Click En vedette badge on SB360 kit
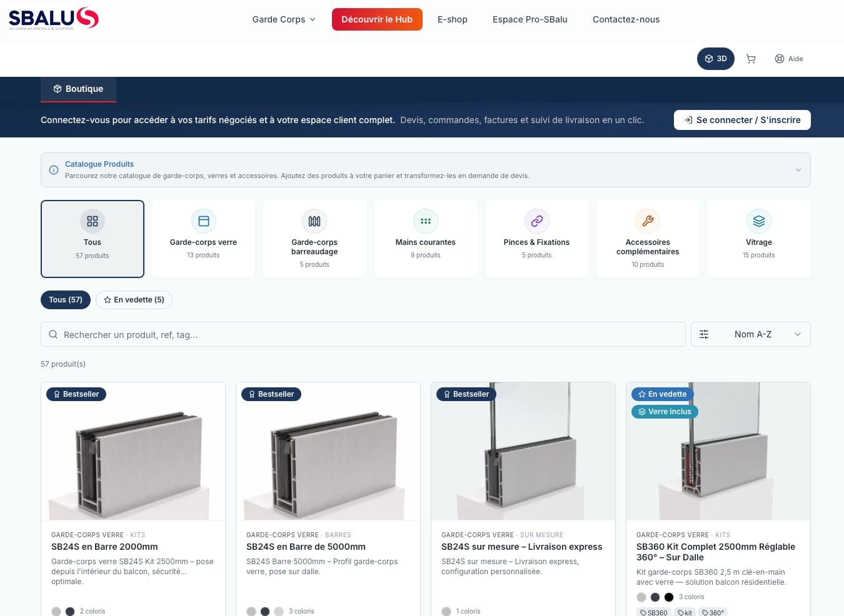This screenshot has width=844, height=616. (662, 394)
